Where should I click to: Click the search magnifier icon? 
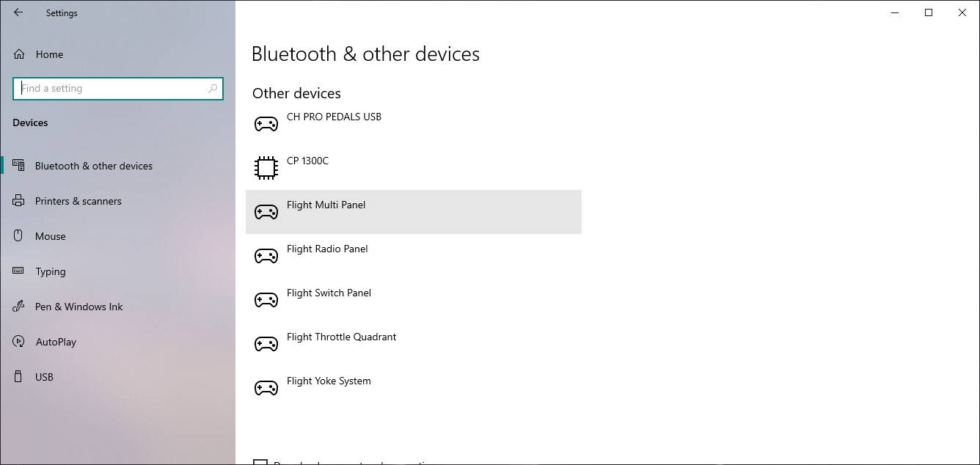[x=213, y=89]
